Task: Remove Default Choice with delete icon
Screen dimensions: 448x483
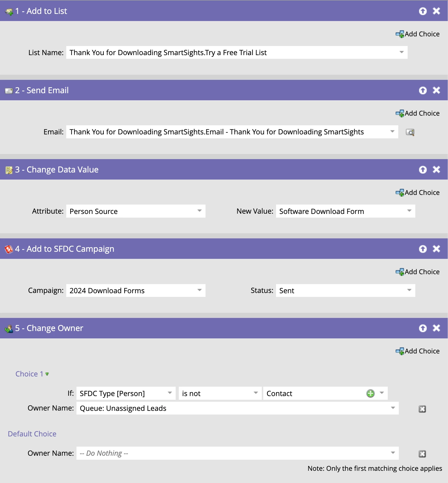Action: click(422, 454)
